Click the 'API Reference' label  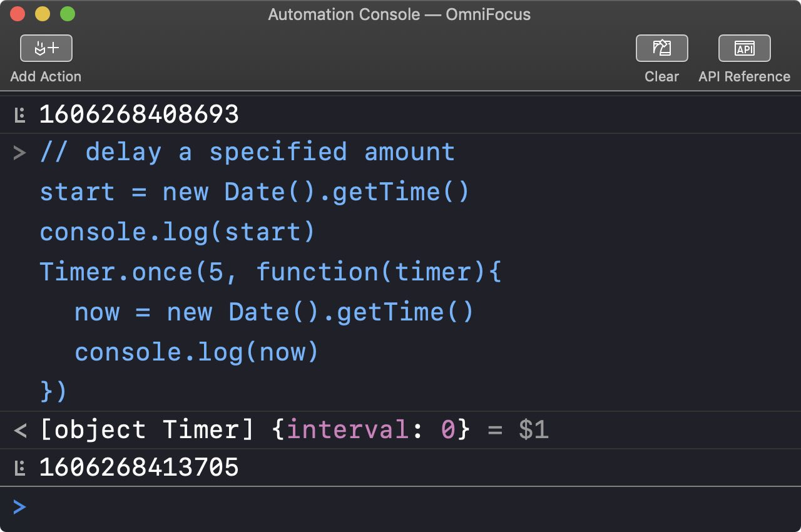(x=744, y=76)
